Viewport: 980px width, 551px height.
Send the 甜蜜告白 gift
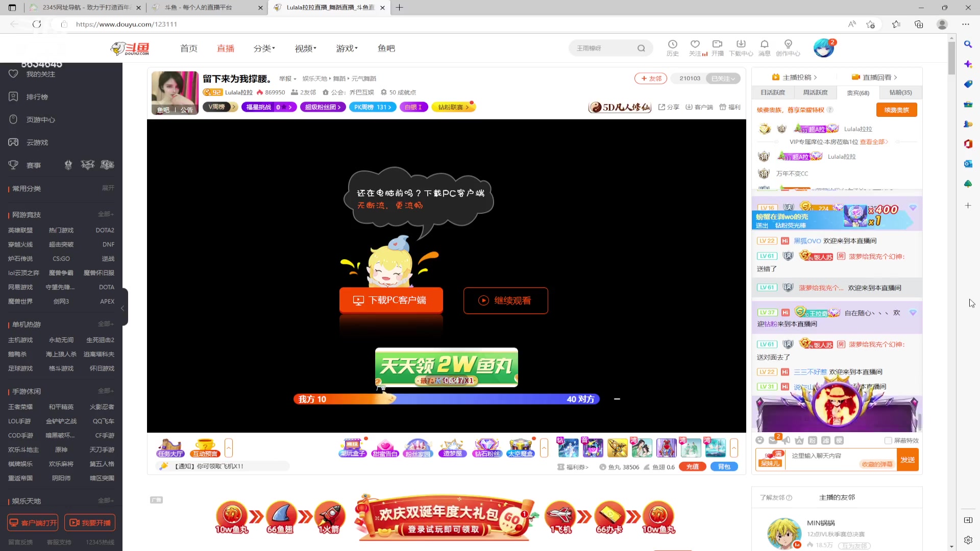(x=385, y=446)
